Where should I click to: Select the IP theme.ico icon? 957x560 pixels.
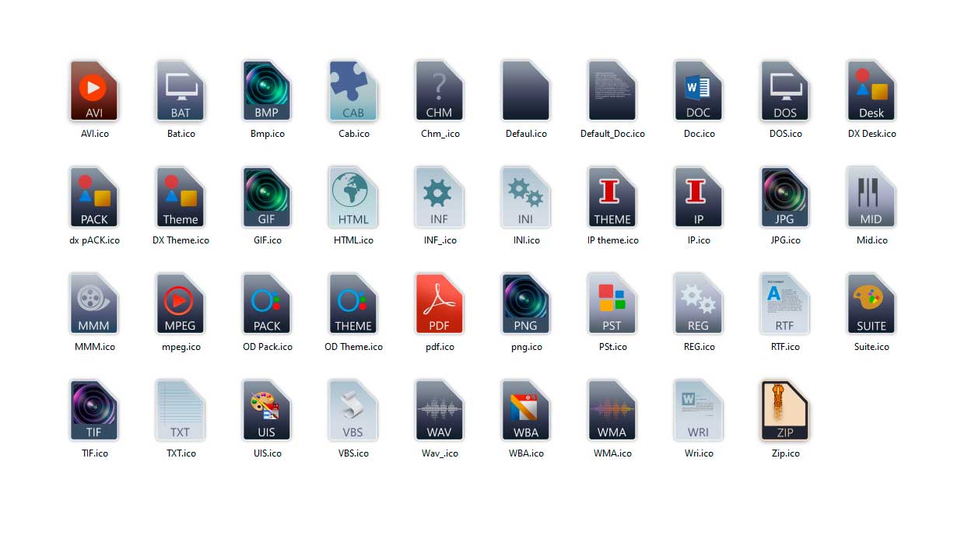tap(612, 198)
